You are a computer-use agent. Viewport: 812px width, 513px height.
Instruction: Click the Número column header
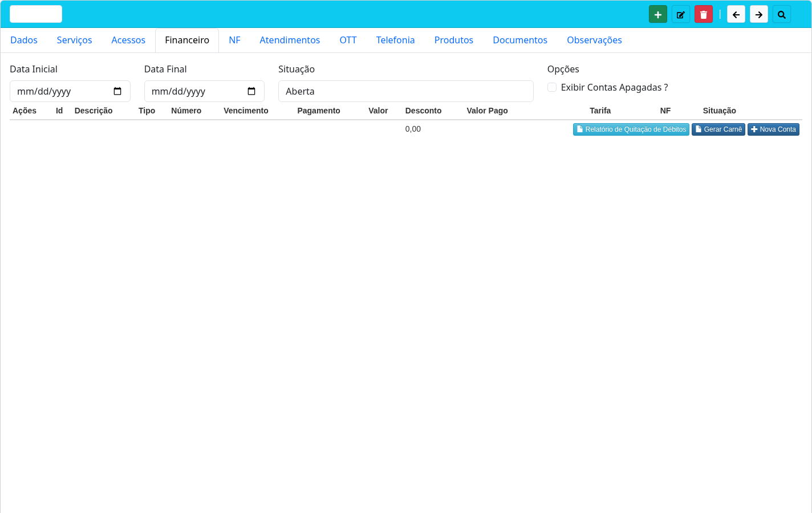coord(186,111)
